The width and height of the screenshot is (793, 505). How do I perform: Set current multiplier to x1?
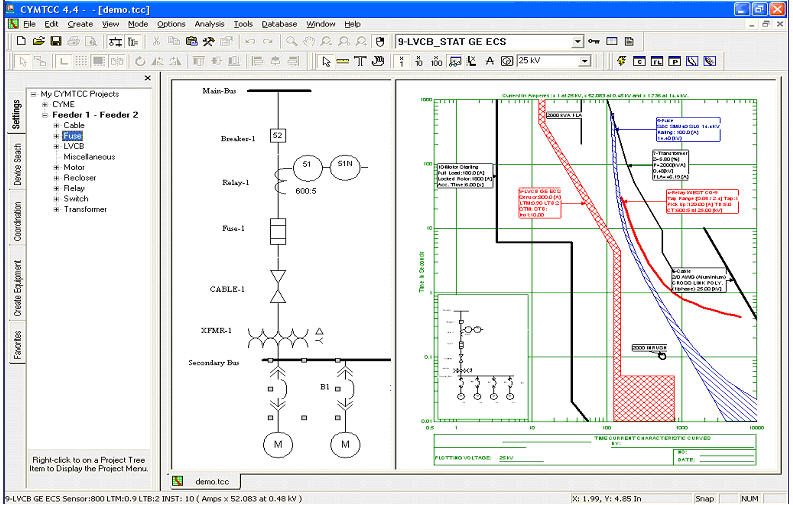402,62
